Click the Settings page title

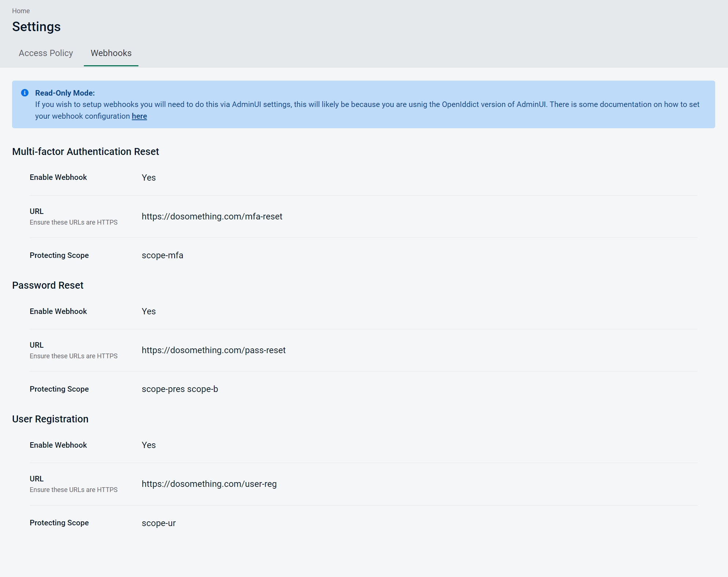36,27
